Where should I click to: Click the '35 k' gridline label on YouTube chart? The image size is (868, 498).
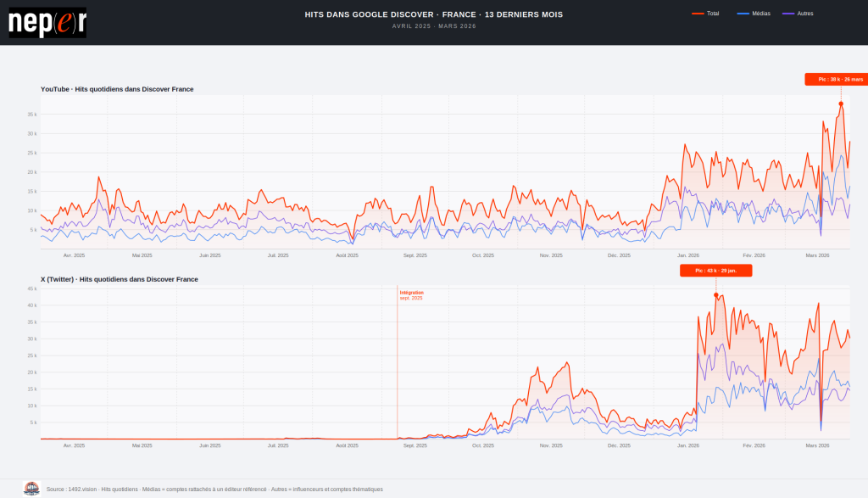coord(31,114)
